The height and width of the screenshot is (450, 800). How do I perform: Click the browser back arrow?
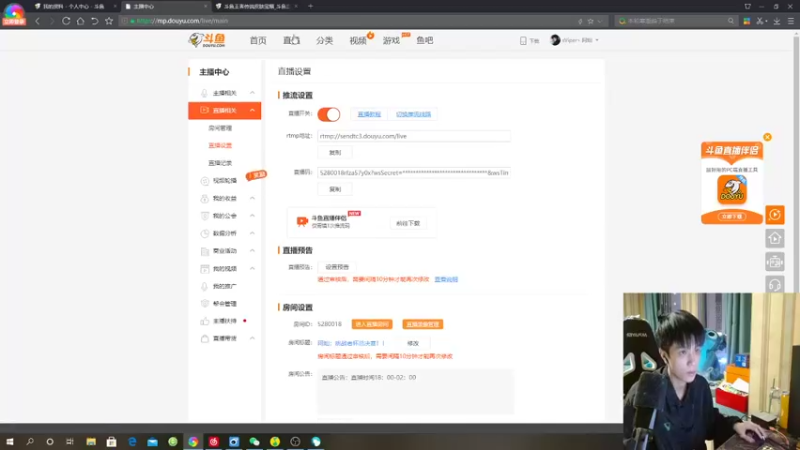[x=37, y=21]
